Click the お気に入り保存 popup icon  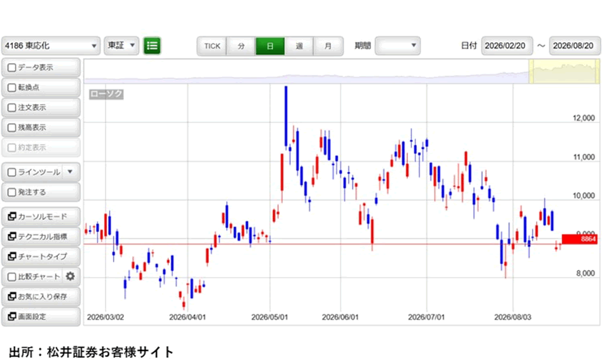tap(12, 296)
